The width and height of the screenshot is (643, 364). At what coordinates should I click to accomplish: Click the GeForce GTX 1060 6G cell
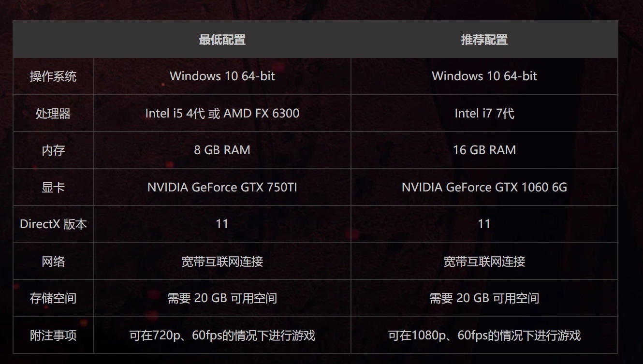(484, 188)
